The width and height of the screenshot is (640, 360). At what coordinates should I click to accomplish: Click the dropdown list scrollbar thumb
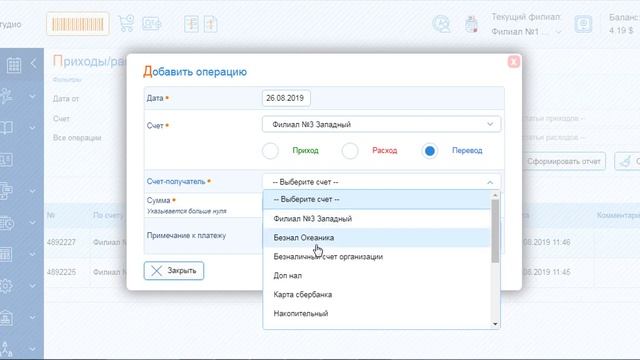tap(495, 231)
